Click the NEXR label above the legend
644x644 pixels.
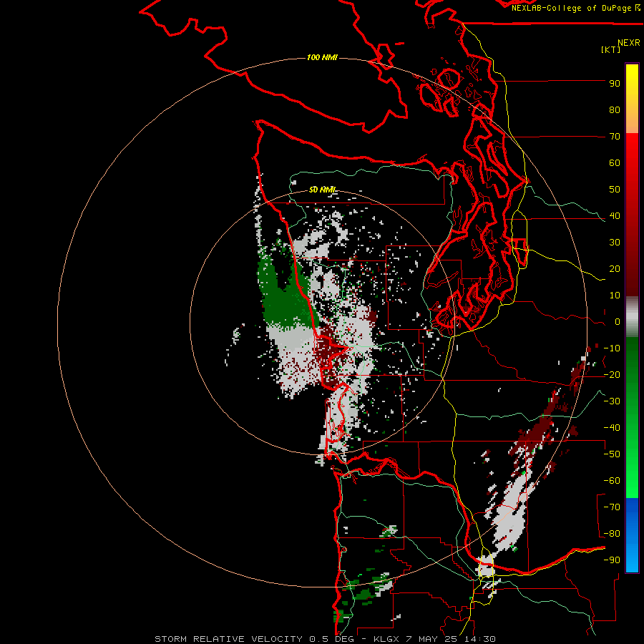tap(629, 42)
